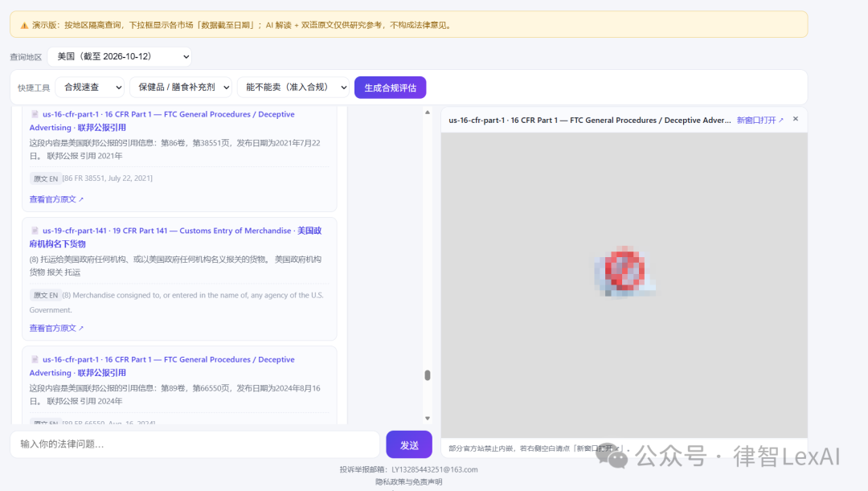Click 原文 EN tag beside (8) Merchandise consigned text
The image size is (868, 491).
tap(45, 296)
